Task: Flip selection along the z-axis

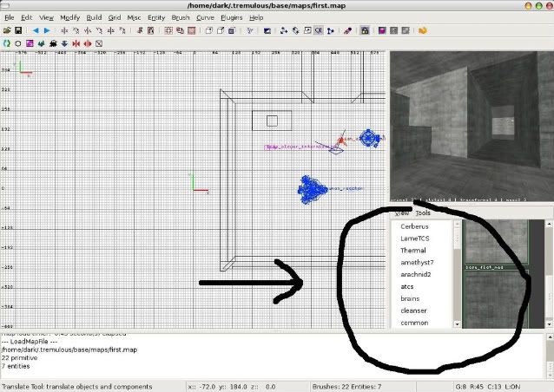Action: tap(111, 30)
